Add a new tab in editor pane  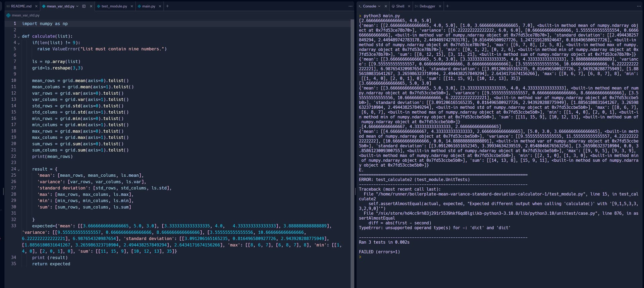(x=167, y=6)
